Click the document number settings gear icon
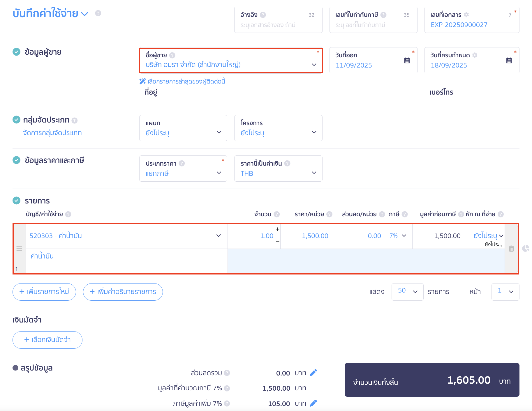 click(466, 15)
